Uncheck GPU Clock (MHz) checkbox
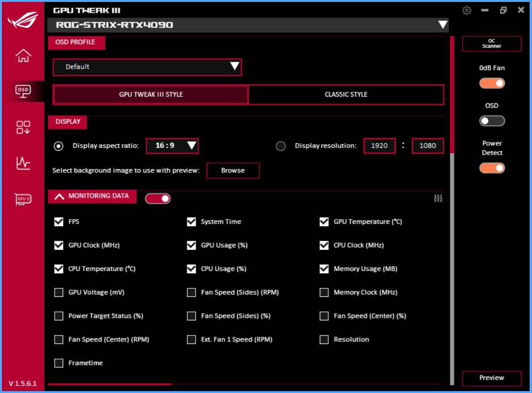532x393 pixels. pyautogui.click(x=58, y=245)
